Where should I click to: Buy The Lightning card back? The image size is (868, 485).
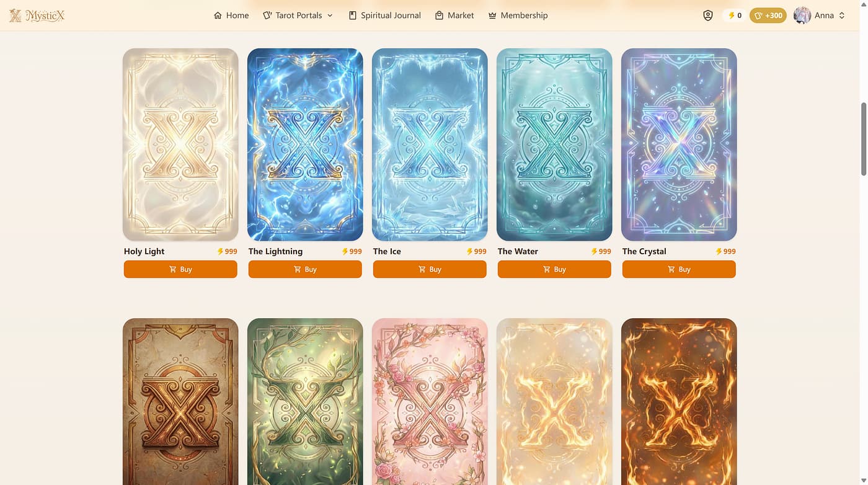pyautogui.click(x=305, y=269)
